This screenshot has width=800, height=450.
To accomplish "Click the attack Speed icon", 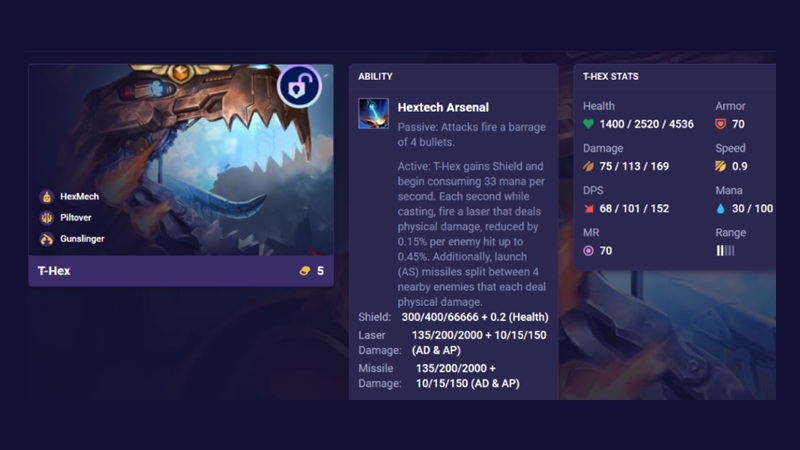I will tap(720, 166).
